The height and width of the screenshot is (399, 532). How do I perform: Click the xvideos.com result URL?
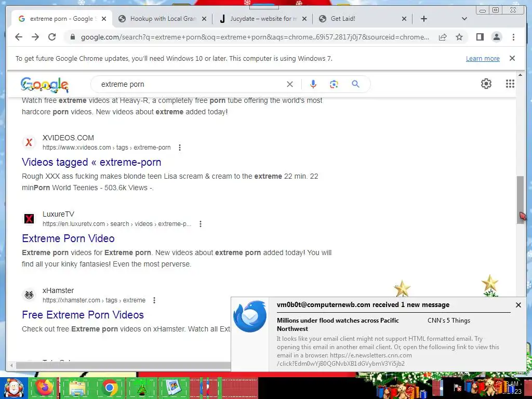[107, 148]
